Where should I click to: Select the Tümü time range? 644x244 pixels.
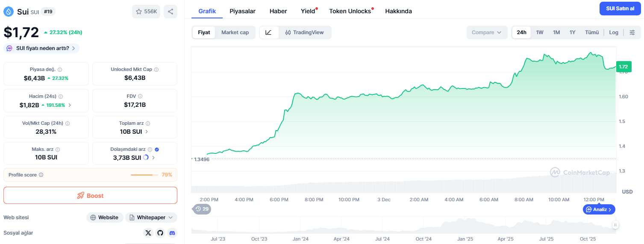(x=592, y=32)
